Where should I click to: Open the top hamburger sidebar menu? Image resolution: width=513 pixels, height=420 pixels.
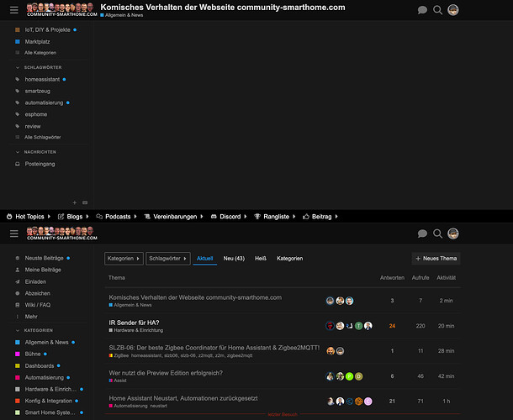[14, 10]
